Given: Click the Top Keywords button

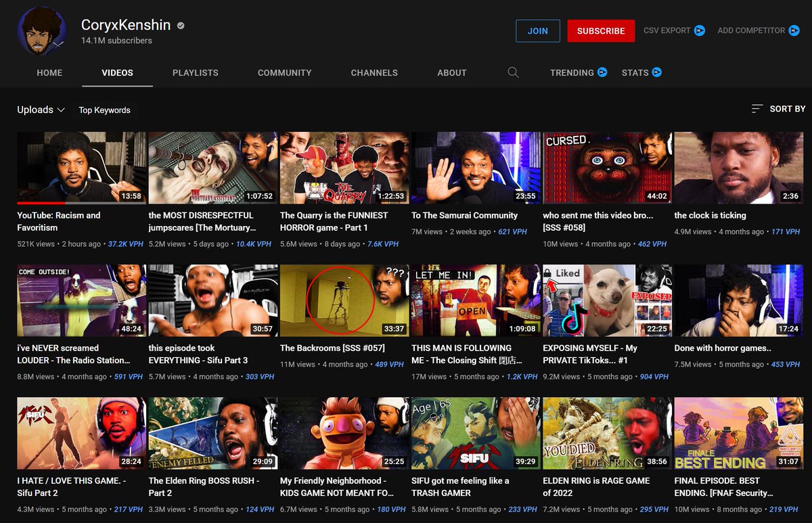Looking at the screenshot, I should tap(104, 110).
